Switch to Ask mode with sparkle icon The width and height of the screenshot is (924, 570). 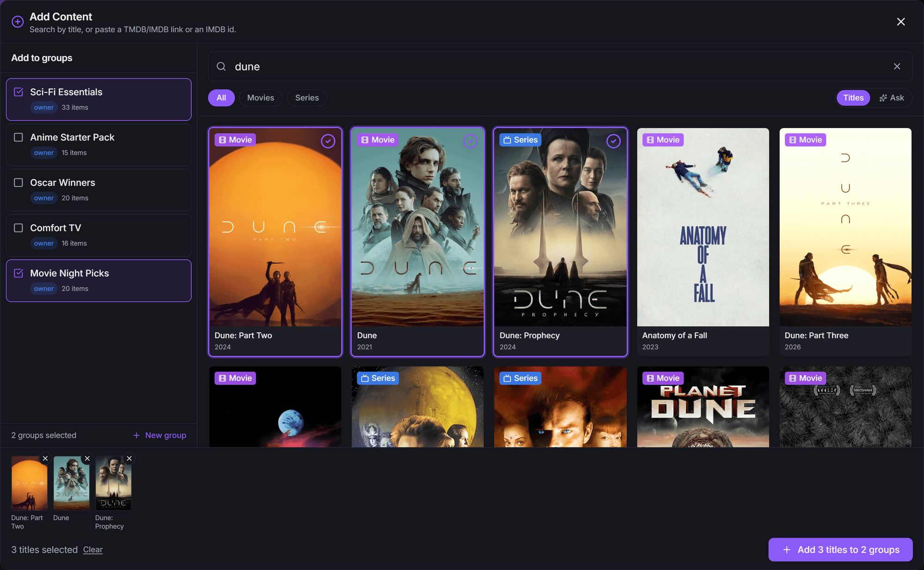point(892,98)
